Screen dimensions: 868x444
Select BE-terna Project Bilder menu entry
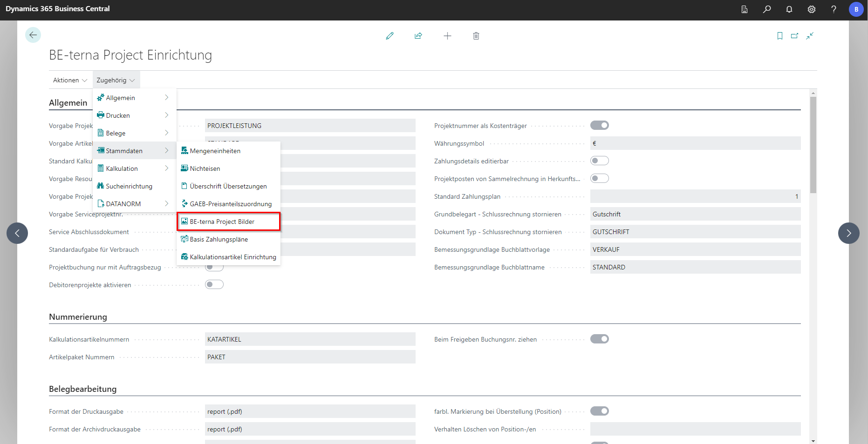pyautogui.click(x=228, y=222)
